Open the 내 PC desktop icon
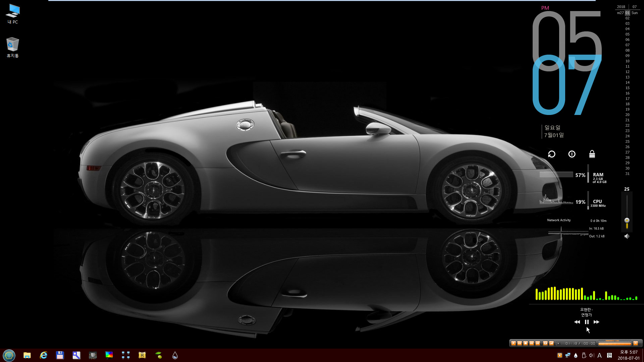Screen dimensions: 644x362 click(13, 14)
